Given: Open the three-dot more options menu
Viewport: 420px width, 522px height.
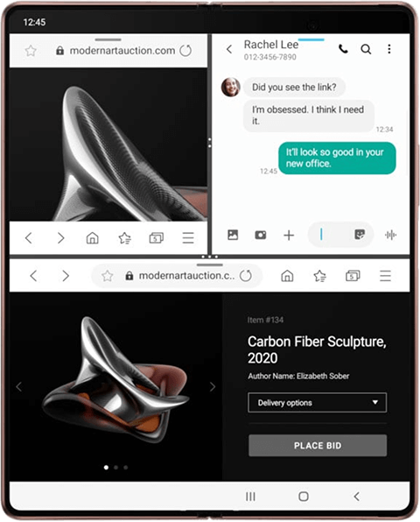Looking at the screenshot, I should coord(389,49).
